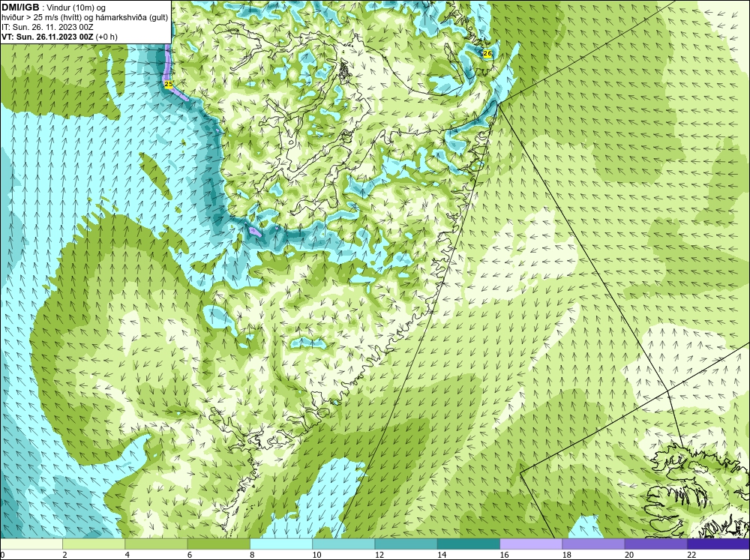This screenshot has width=750, height=560.
Task: Select the 6–8 m/s olive green legend swatch
Action: pos(218,544)
